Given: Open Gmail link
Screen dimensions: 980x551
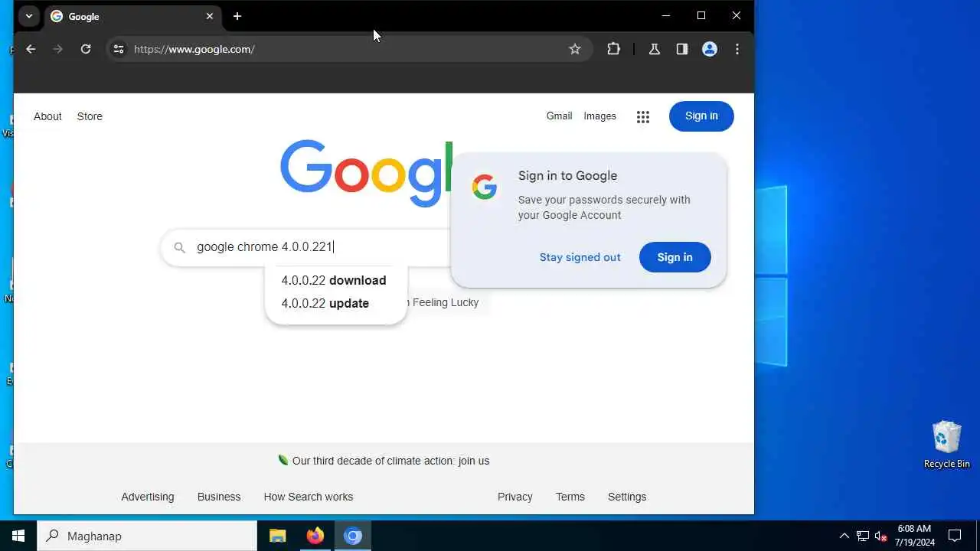Looking at the screenshot, I should (559, 116).
